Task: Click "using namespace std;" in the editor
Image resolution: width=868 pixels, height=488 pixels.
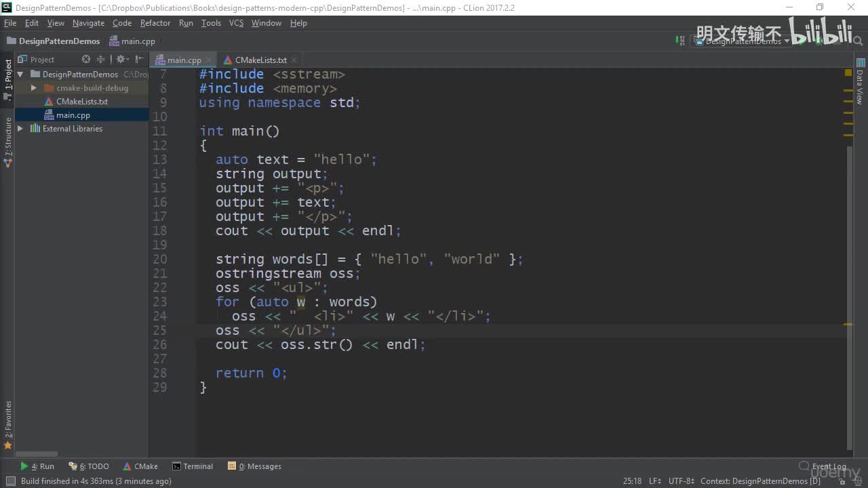Action: coord(280,102)
